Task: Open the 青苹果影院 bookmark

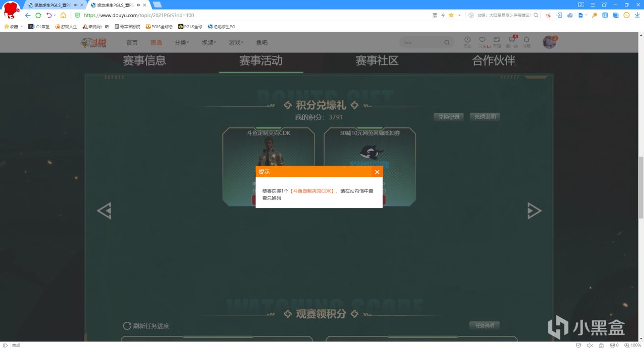Action: (x=127, y=26)
